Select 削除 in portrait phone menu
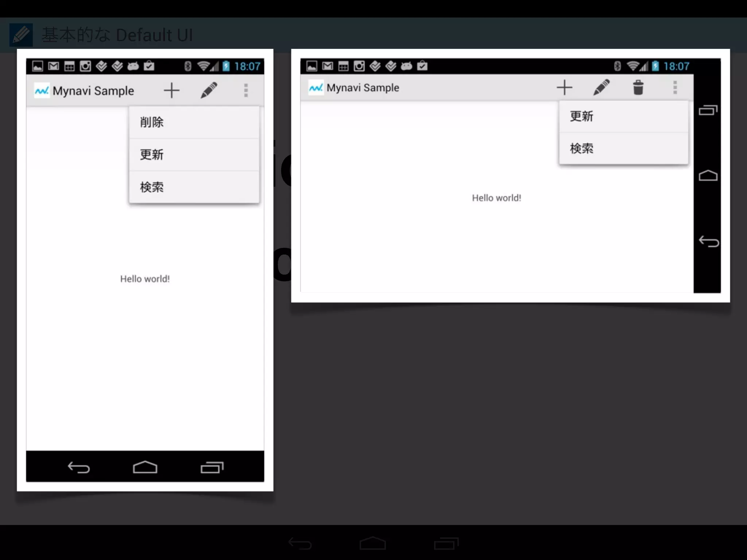The height and width of the screenshot is (560, 747). pyautogui.click(x=194, y=122)
